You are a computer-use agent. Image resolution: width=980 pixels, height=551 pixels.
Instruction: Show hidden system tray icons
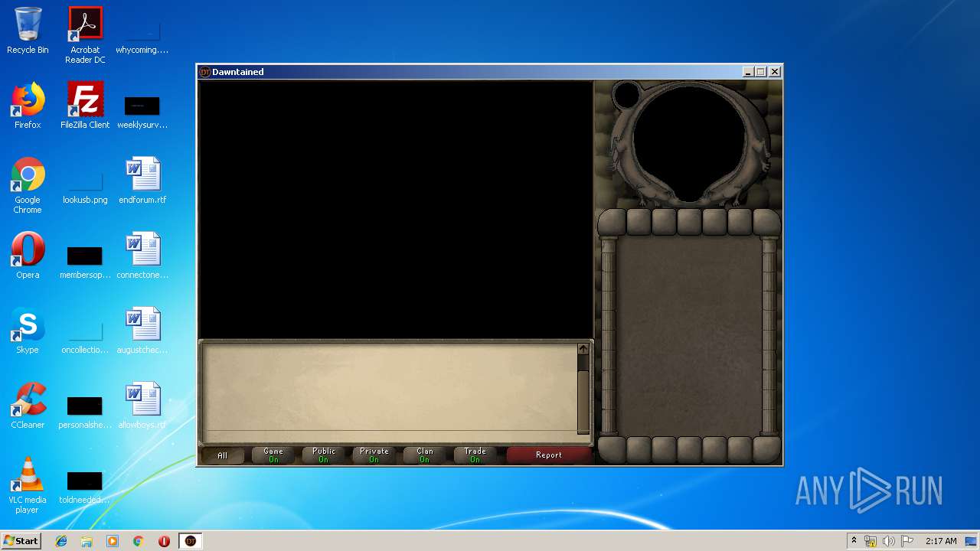click(x=854, y=541)
